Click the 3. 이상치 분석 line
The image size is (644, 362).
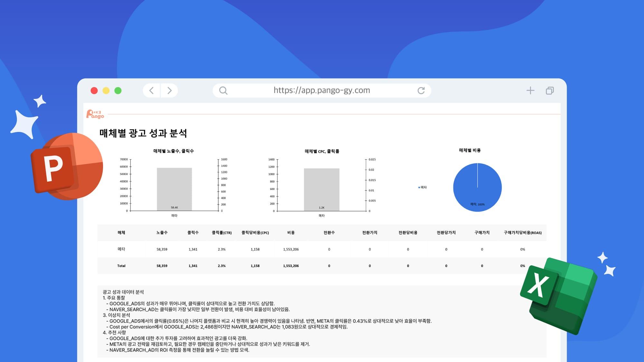click(116, 315)
